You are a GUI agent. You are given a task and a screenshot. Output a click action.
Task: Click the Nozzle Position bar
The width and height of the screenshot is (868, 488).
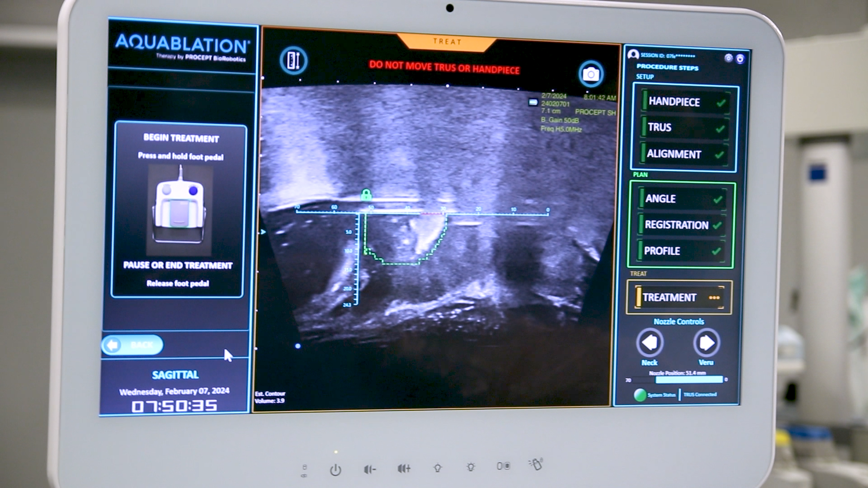click(x=677, y=380)
